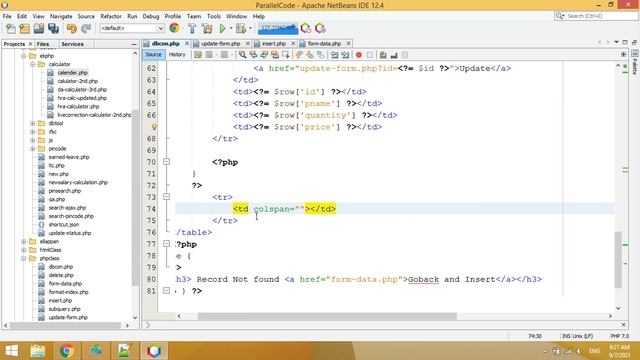Open the Services panel tab
Viewport: 640px width, 360px height.
pyautogui.click(x=72, y=44)
